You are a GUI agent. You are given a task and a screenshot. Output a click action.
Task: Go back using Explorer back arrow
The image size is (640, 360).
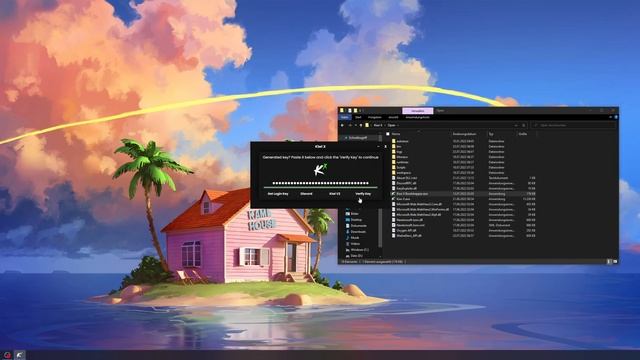tap(342, 125)
